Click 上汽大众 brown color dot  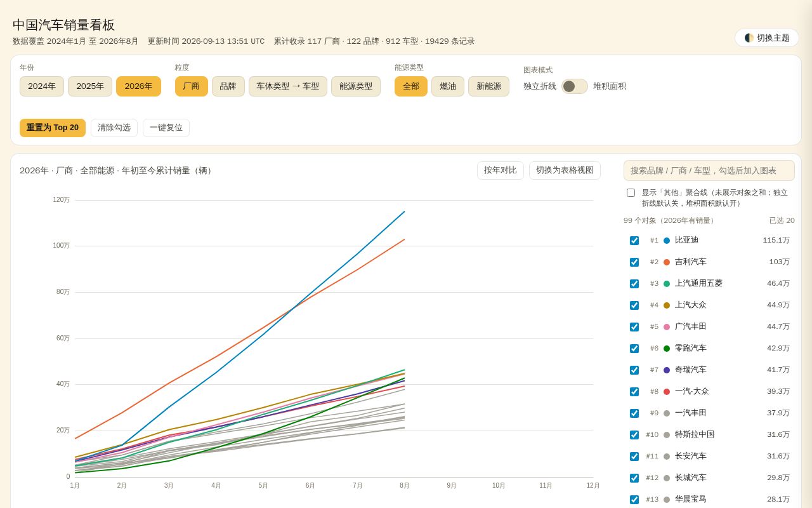point(667,305)
